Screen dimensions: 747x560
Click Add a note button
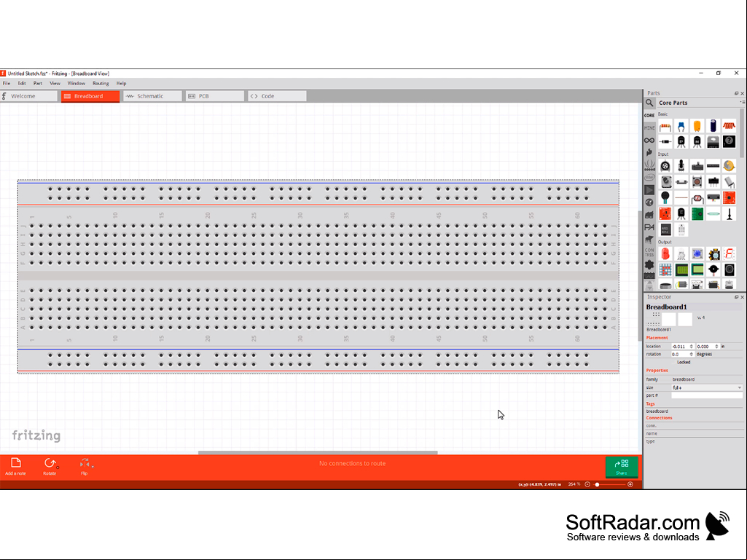16,467
